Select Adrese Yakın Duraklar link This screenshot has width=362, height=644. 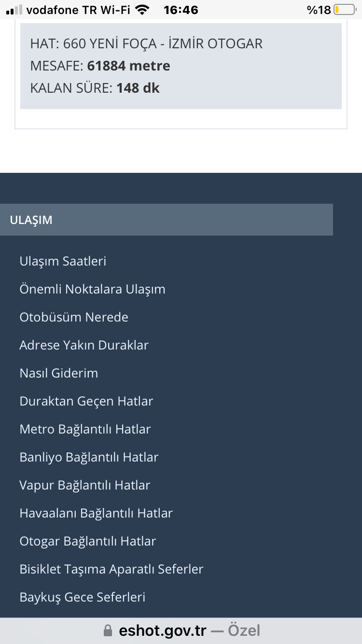coord(84,345)
